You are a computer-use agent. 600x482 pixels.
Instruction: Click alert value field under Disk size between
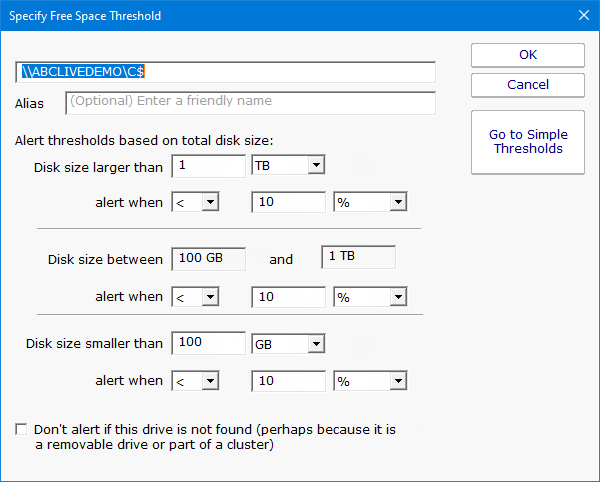click(x=287, y=297)
